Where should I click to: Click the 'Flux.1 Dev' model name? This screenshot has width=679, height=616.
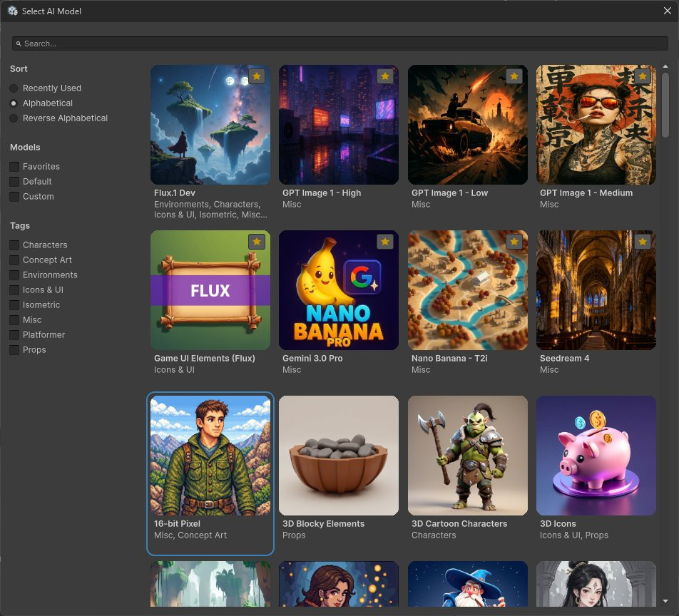pos(175,193)
